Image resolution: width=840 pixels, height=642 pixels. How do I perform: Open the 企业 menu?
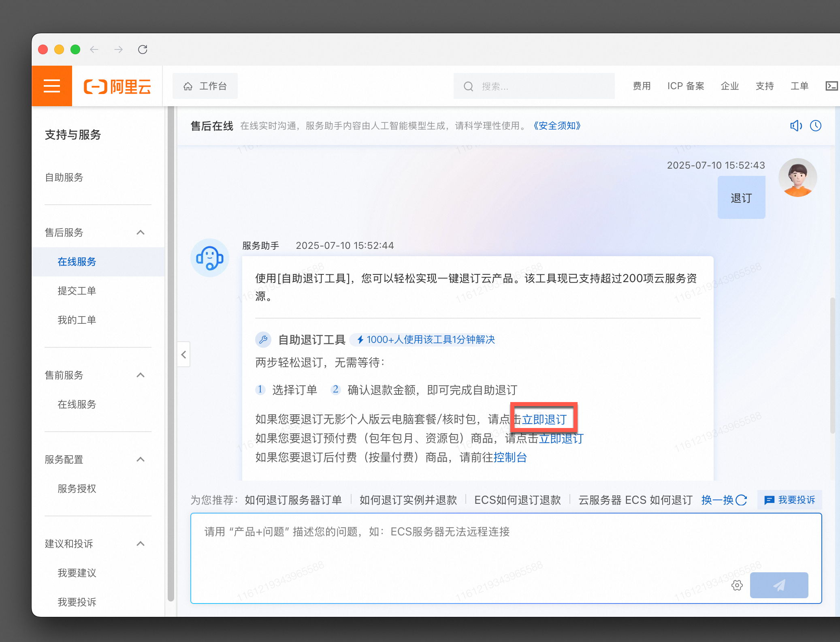[x=730, y=86]
